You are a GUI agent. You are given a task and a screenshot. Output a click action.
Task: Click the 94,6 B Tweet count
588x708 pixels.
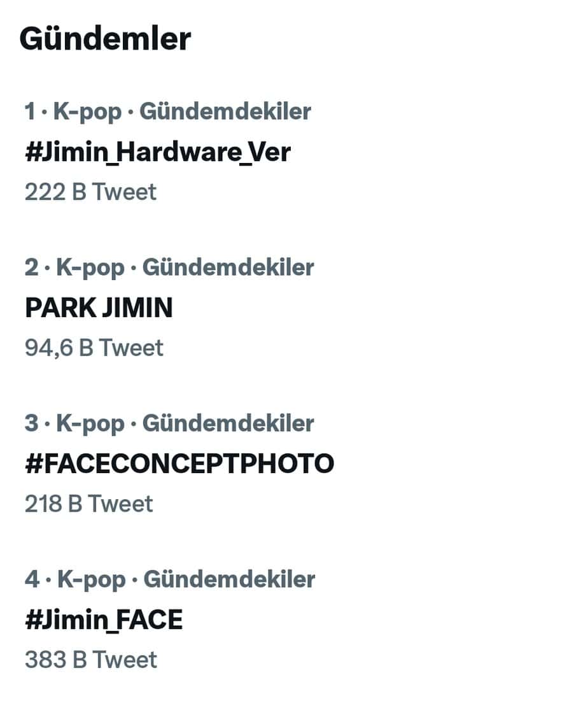pos(94,347)
